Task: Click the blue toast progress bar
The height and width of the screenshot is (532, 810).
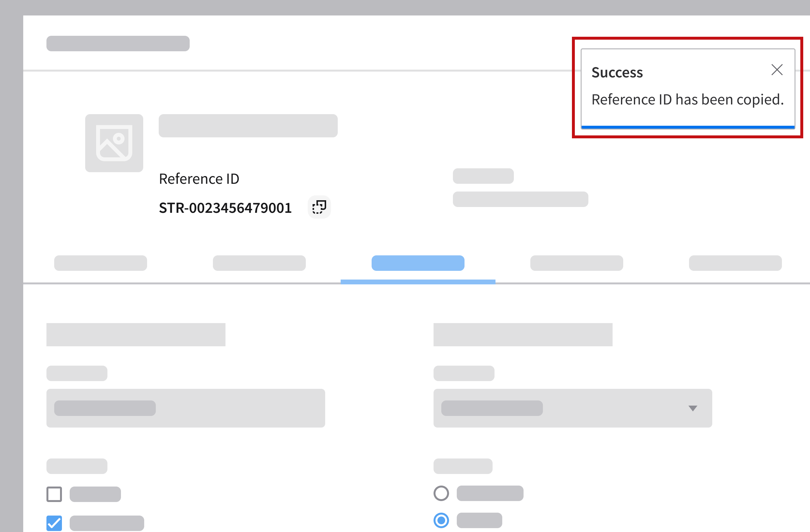Action: 687,127
